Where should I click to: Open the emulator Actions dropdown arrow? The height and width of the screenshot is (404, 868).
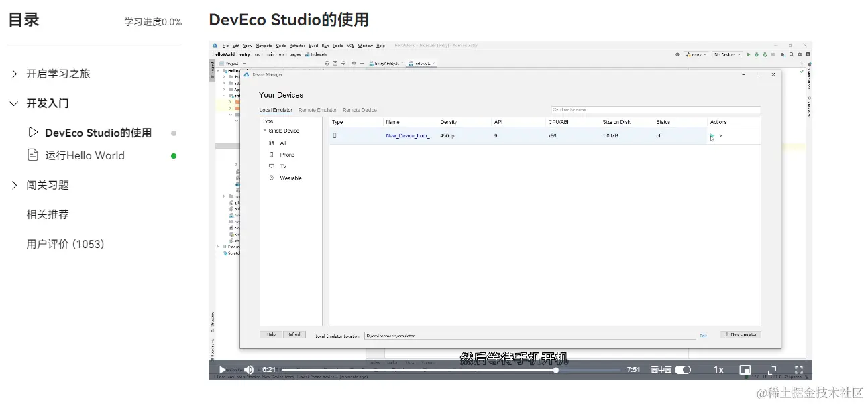pos(721,136)
